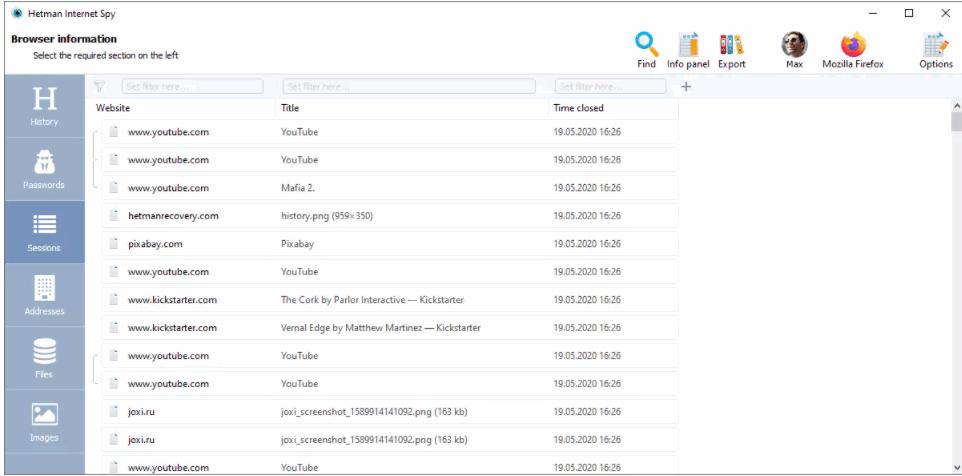The image size is (962, 476).
Task: Focus the Title column filter field
Action: 409,86
